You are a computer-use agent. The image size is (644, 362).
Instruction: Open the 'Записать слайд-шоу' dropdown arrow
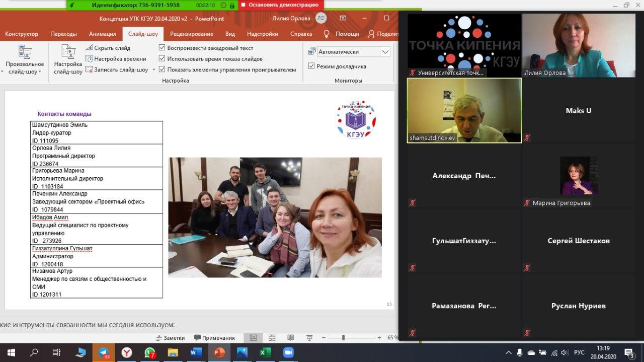tap(154, 70)
